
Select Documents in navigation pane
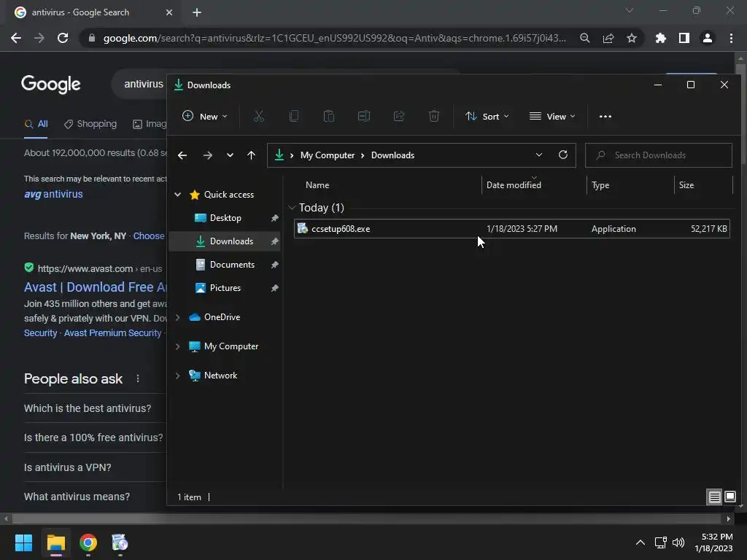tap(225, 264)
